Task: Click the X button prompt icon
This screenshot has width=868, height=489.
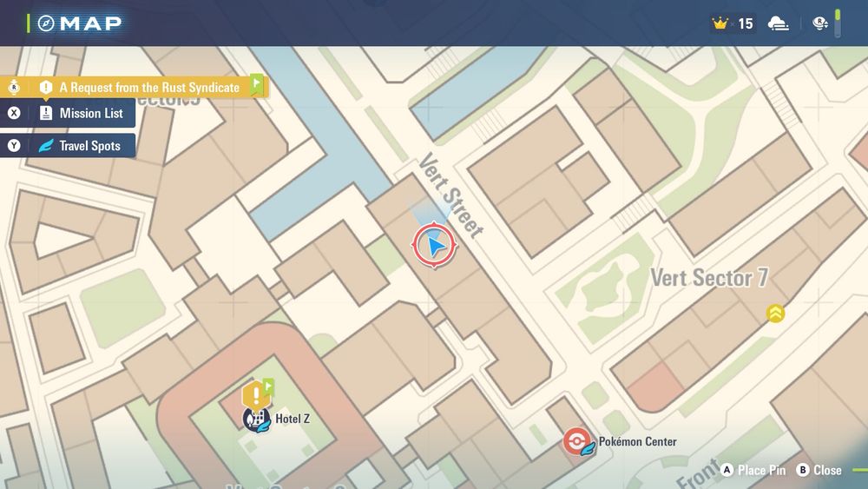Action: coord(14,113)
